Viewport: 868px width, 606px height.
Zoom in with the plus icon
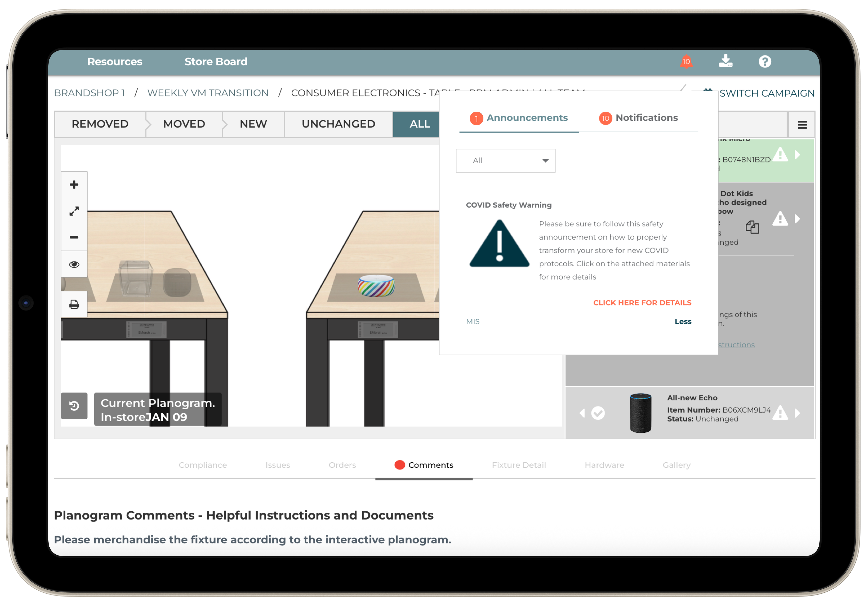(x=74, y=185)
